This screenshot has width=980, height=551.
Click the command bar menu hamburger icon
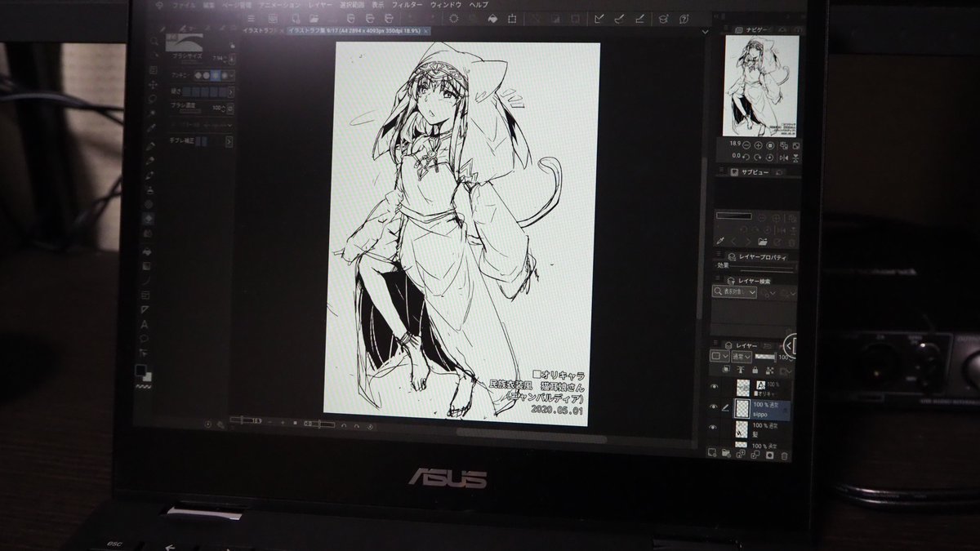[x=252, y=19]
